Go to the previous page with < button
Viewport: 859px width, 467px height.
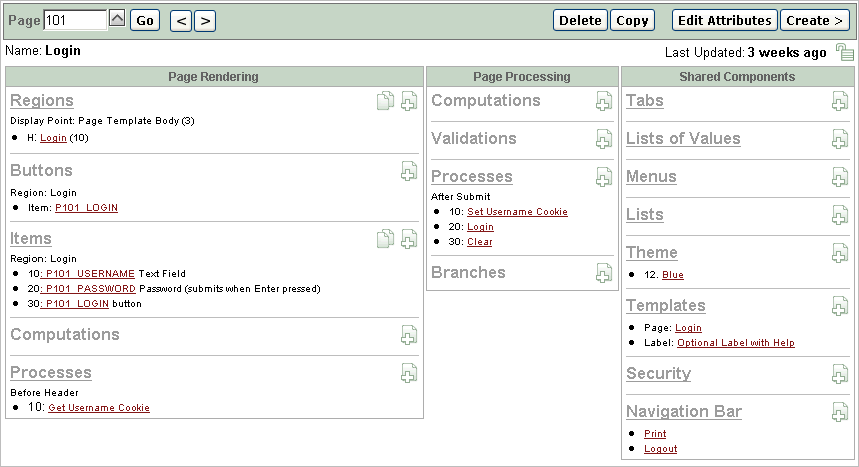click(181, 20)
